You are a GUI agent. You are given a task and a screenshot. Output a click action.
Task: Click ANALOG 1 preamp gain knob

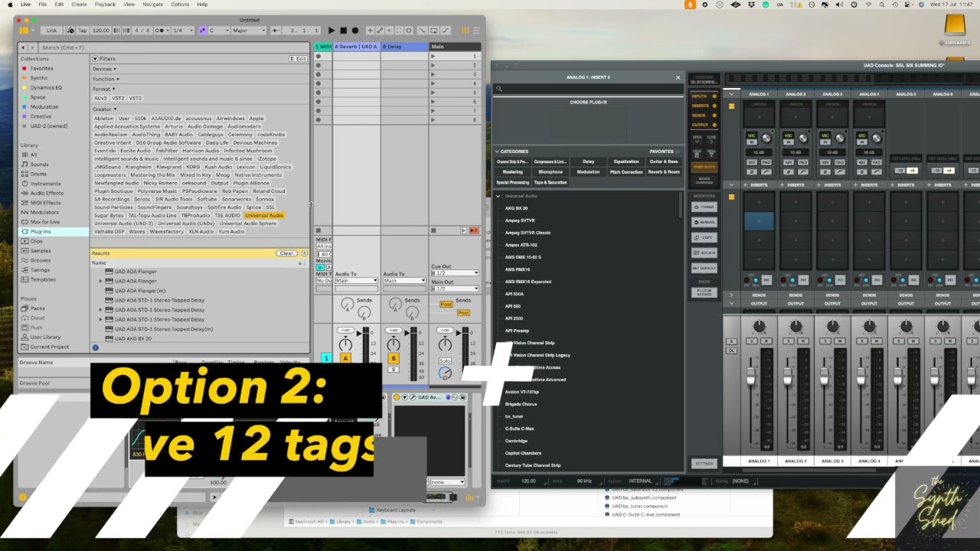pos(766,139)
